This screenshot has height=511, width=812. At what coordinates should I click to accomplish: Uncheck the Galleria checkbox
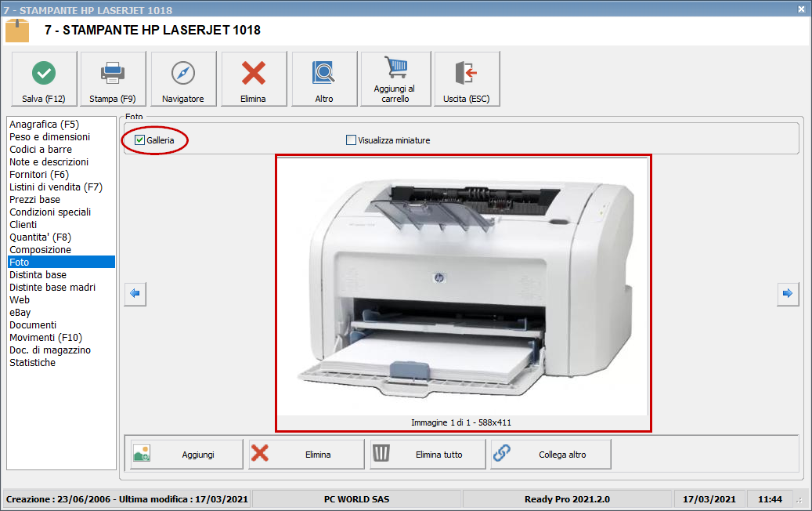coord(139,140)
